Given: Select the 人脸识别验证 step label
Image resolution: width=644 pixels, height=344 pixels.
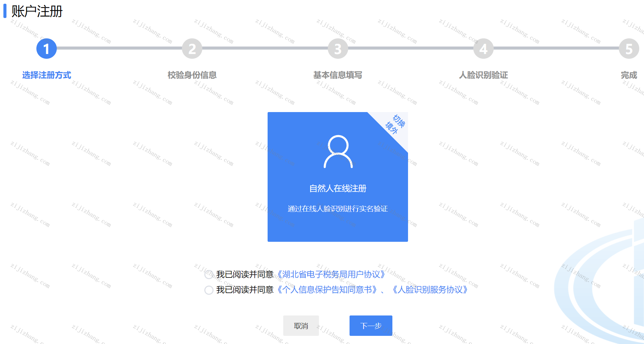Looking at the screenshot, I should (x=483, y=75).
